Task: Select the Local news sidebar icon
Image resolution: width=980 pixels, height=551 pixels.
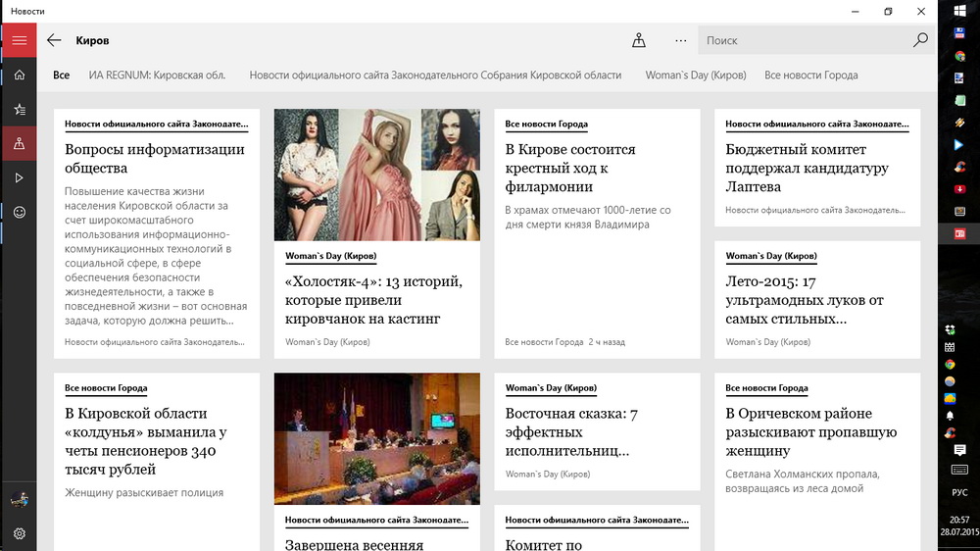Action: (x=19, y=143)
